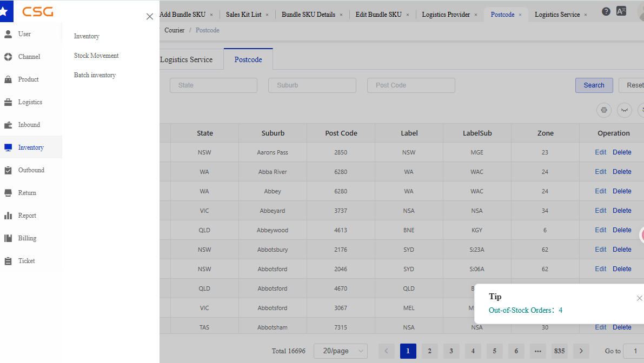The width and height of the screenshot is (644, 363).
Task: Focus the Post Code filter field
Action: 411,85
